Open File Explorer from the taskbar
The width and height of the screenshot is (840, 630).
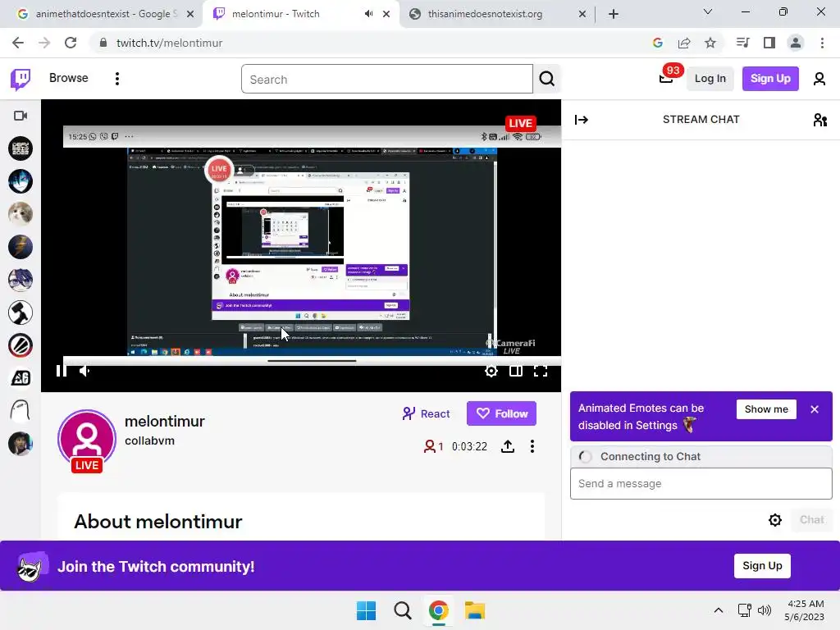tap(475, 610)
